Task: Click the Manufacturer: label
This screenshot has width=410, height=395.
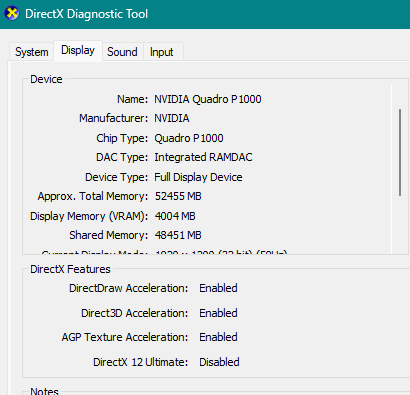Action: (x=113, y=118)
